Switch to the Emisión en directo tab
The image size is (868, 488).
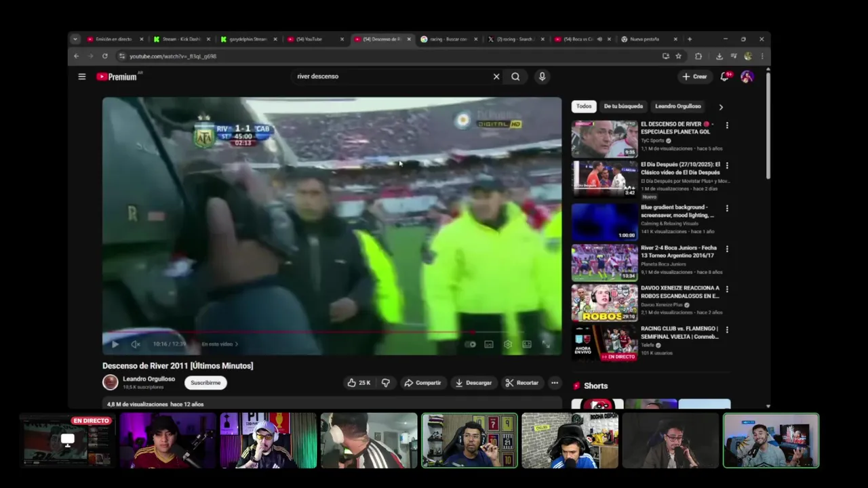click(x=114, y=39)
